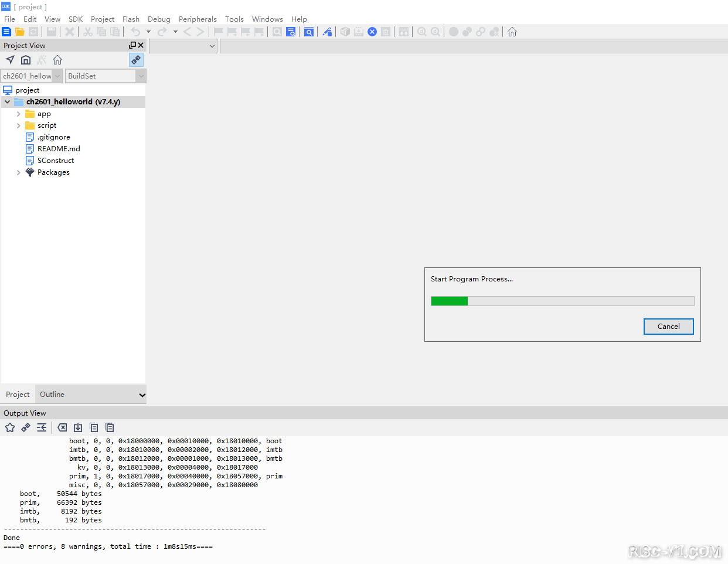The image size is (728, 564).
Task: Click the blue stop (X) toolbar icon
Action: pyautogui.click(x=372, y=32)
